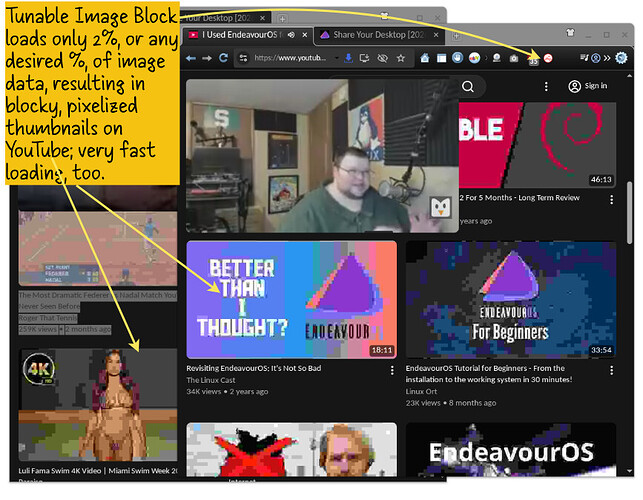This screenshot has width=643, height=500.
Task: Open the blue hand extension icon
Action: 458,58
